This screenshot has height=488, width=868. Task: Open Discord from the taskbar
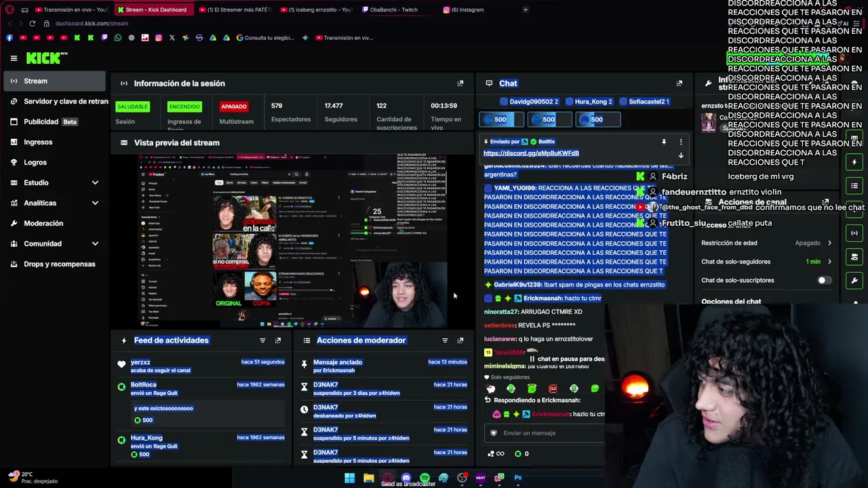click(406, 478)
